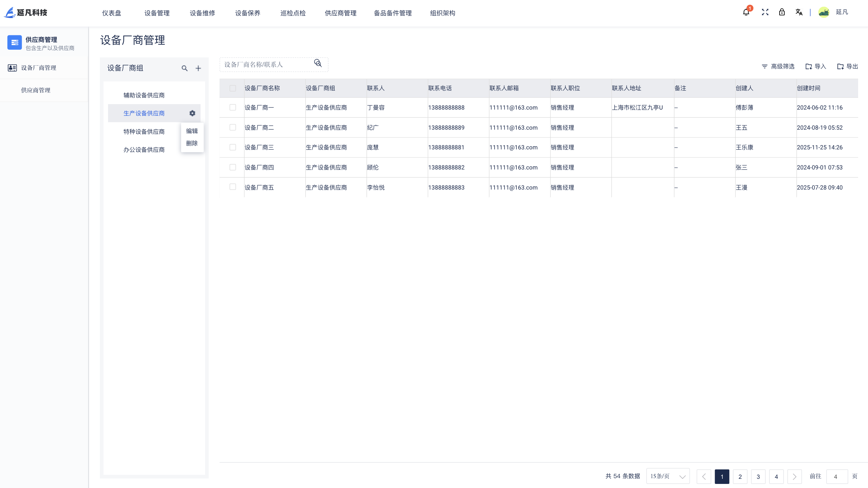
Task: Click the magnifier icon in search box
Action: [318, 63]
